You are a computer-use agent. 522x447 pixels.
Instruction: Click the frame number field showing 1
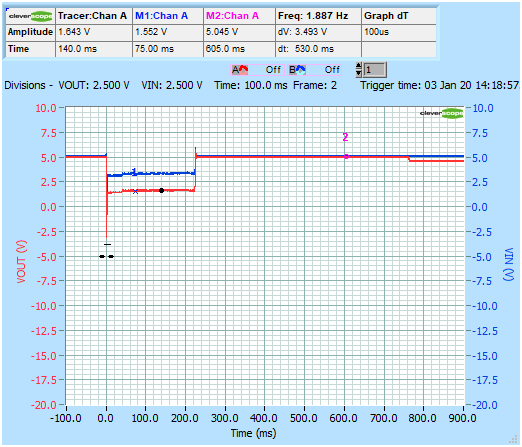coord(375,70)
